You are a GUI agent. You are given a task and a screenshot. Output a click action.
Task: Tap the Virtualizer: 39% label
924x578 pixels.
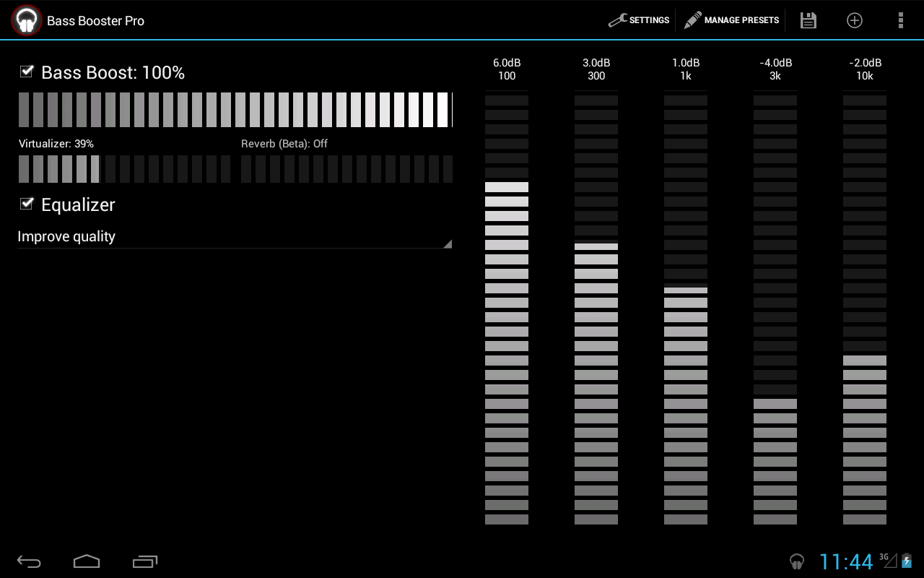click(x=56, y=144)
